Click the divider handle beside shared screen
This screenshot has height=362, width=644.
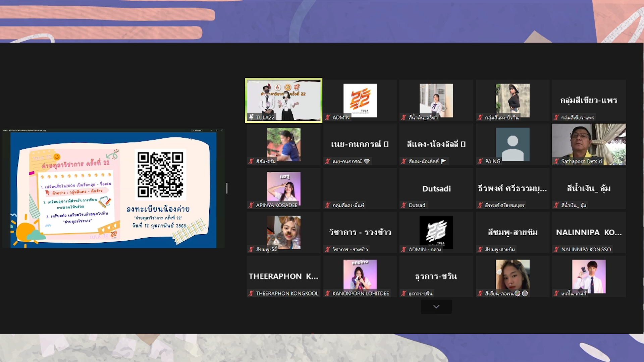pos(227,188)
